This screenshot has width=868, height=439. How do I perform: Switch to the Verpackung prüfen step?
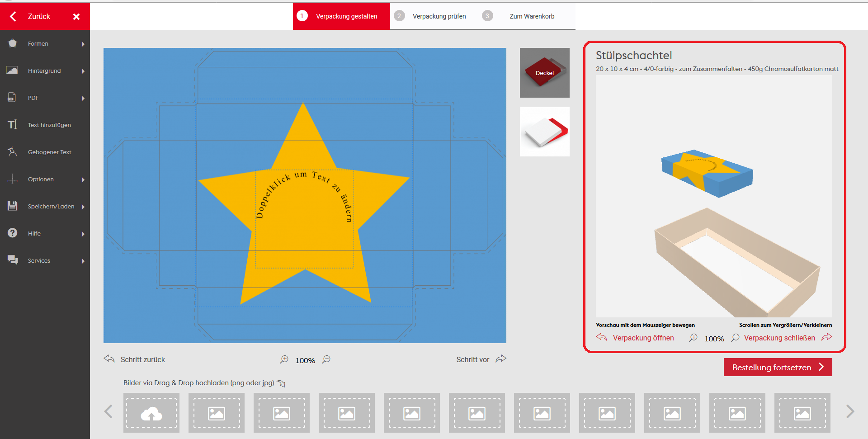tap(439, 16)
